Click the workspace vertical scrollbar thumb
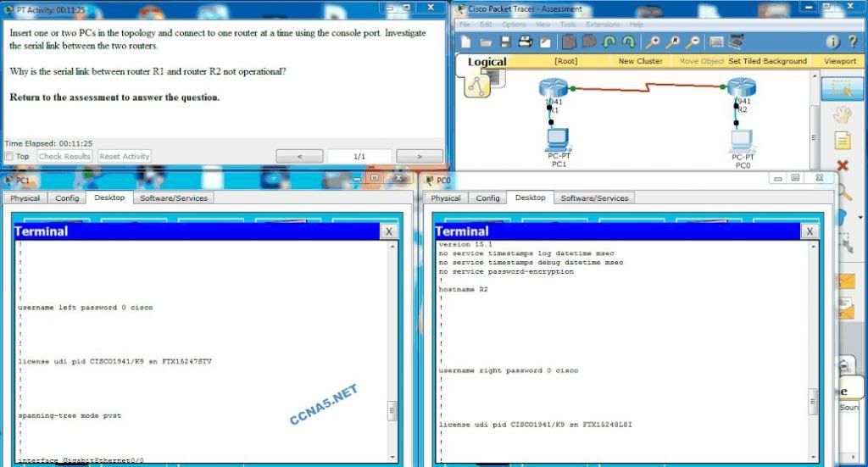 pyautogui.click(x=814, y=137)
